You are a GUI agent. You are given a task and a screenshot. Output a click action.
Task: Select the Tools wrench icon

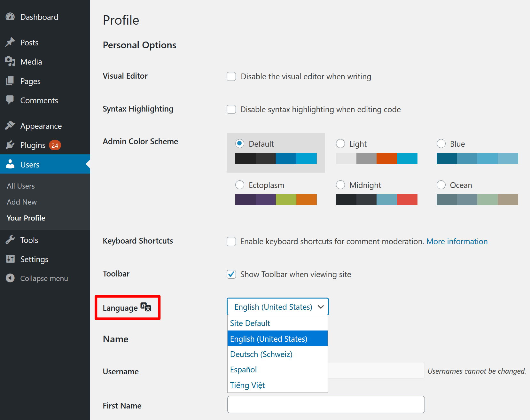pyautogui.click(x=11, y=240)
